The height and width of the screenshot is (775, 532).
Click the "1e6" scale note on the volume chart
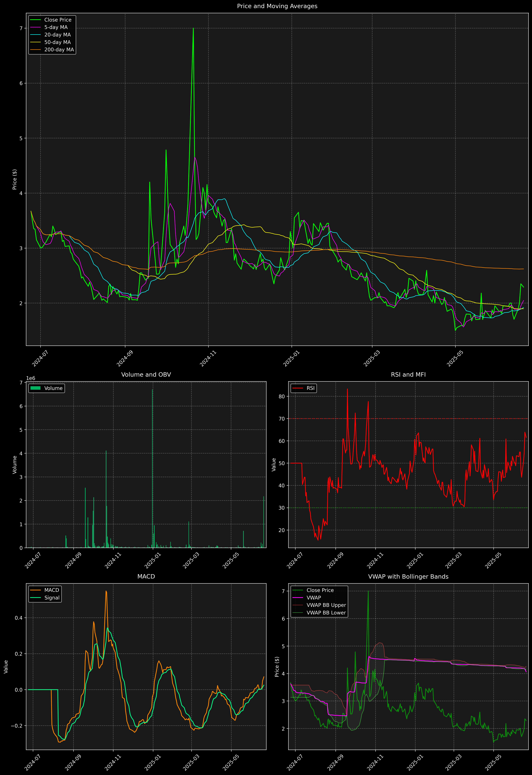pyautogui.click(x=31, y=378)
